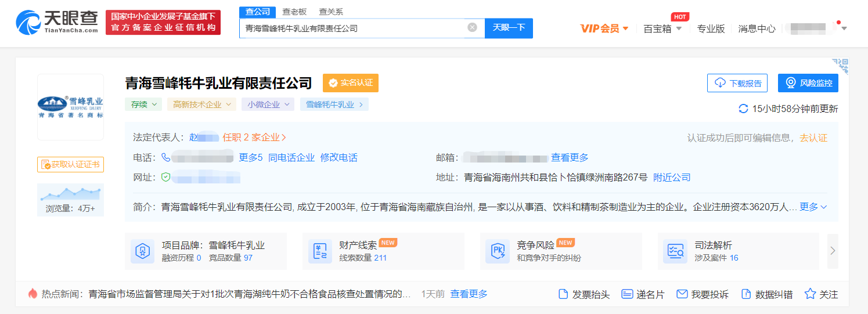The image size is (868, 314).
Task: Click the 雪峰乳业 company logo thumbnail
Action: point(70,107)
